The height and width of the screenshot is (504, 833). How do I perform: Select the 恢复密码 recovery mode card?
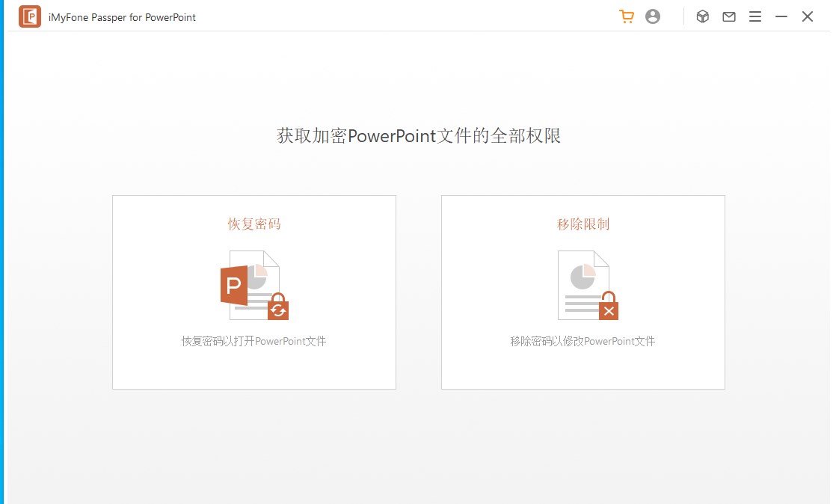pyautogui.click(x=253, y=292)
